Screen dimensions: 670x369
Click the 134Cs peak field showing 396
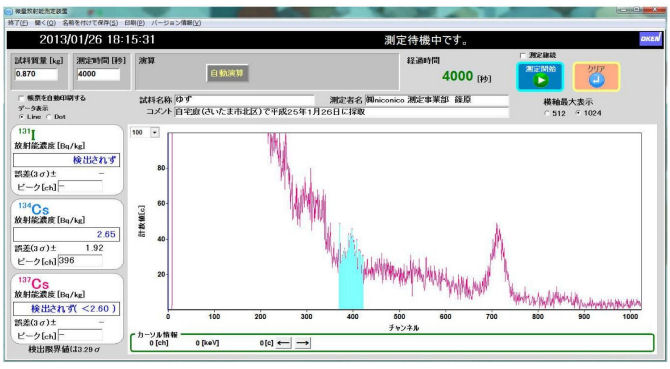pyautogui.click(x=80, y=261)
